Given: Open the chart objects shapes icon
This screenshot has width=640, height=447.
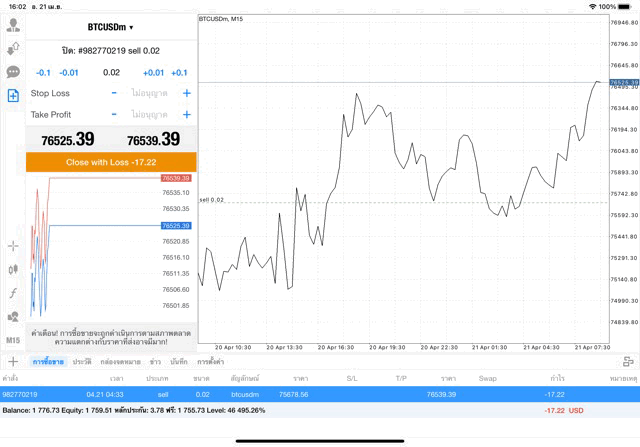Looking at the screenshot, I should tap(13, 317).
